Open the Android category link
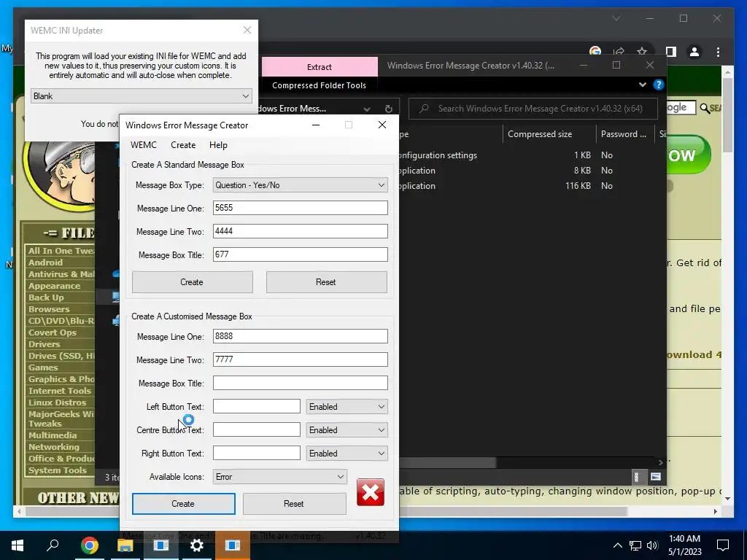The height and width of the screenshot is (560, 747). (x=45, y=262)
